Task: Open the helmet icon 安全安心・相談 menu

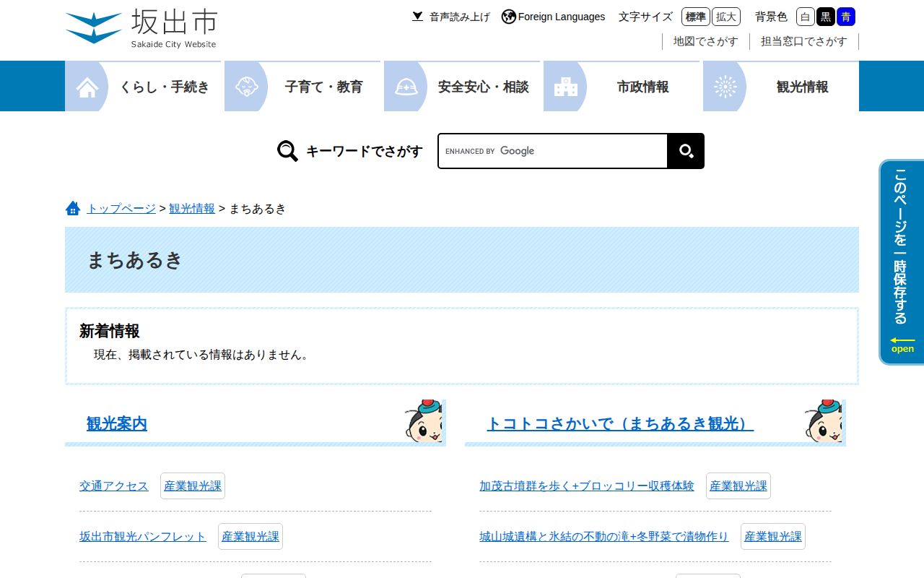Action: click(462, 87)
